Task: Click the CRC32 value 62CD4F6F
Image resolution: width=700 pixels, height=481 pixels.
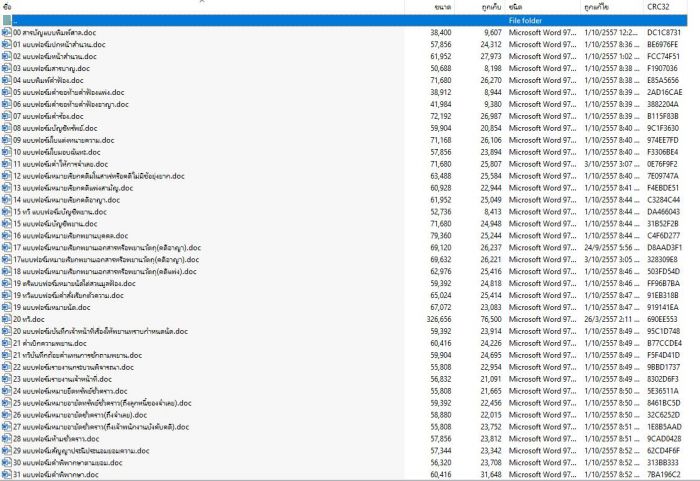Action: click(663, 451)
